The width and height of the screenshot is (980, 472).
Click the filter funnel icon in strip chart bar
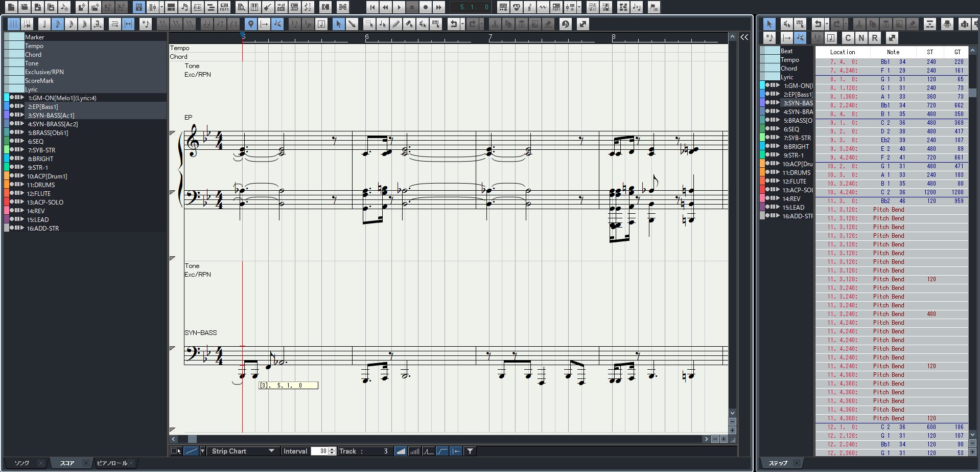click(470, 451)
